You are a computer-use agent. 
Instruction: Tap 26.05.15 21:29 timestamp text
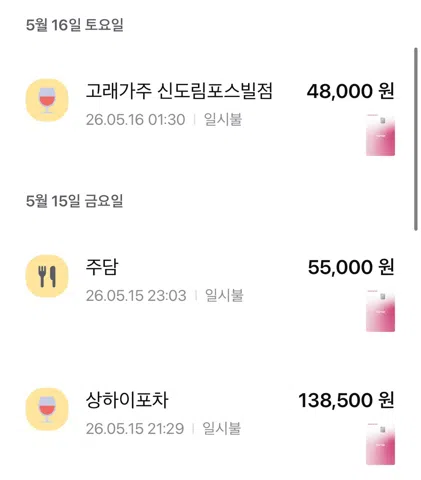(135, 429)
